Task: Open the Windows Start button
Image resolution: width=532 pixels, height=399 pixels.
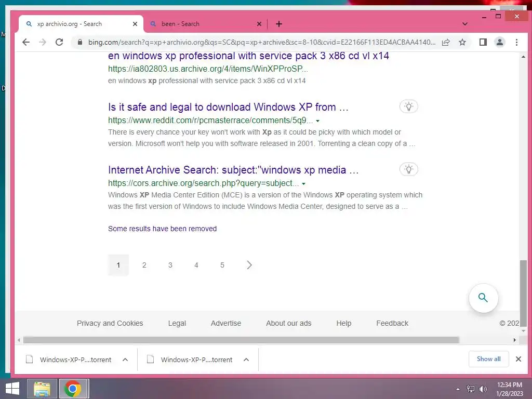Action: [12, 389]
